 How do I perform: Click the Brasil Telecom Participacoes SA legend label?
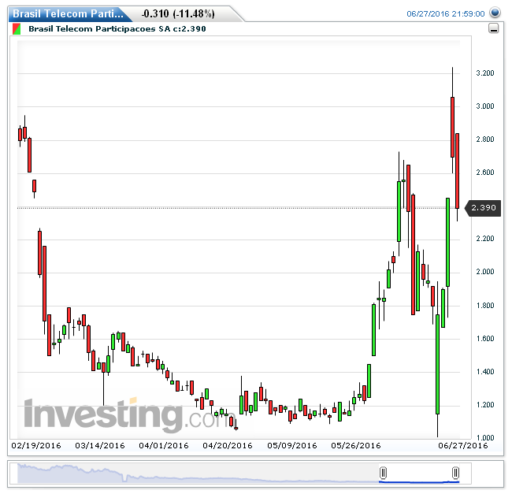pos(117,29)
